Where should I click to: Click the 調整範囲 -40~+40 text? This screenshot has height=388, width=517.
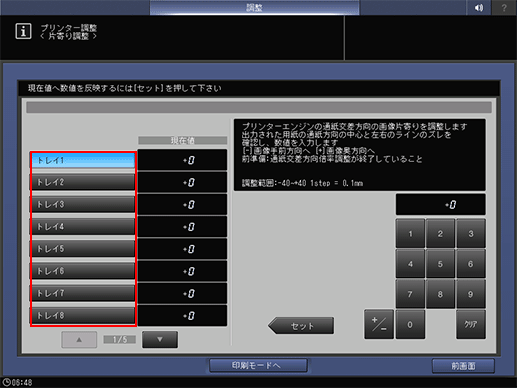[274, 183]
